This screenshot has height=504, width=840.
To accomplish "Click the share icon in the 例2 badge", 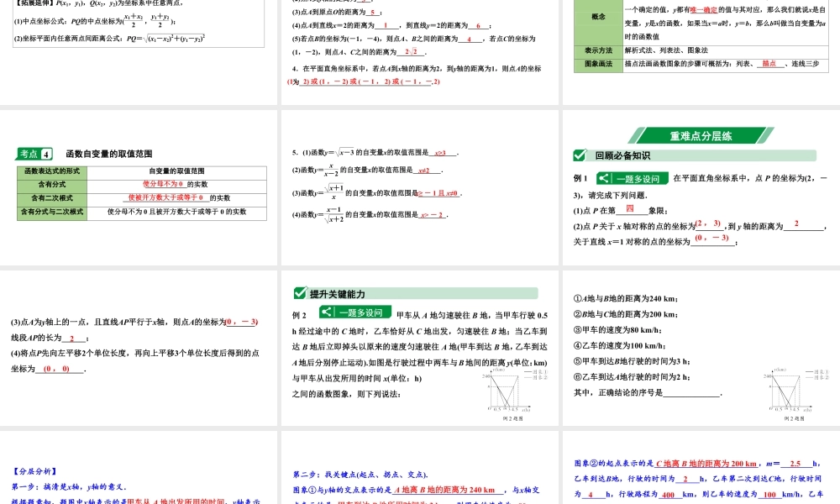I will (x=325, y=312).
